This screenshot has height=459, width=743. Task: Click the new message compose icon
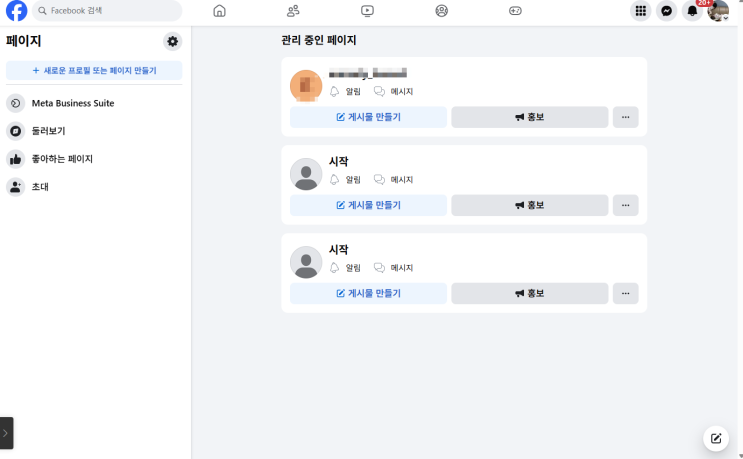tap(716, 438)
